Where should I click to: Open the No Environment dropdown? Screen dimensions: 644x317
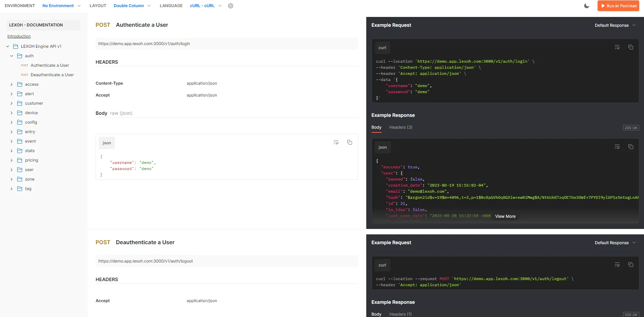tap(61, 6)
